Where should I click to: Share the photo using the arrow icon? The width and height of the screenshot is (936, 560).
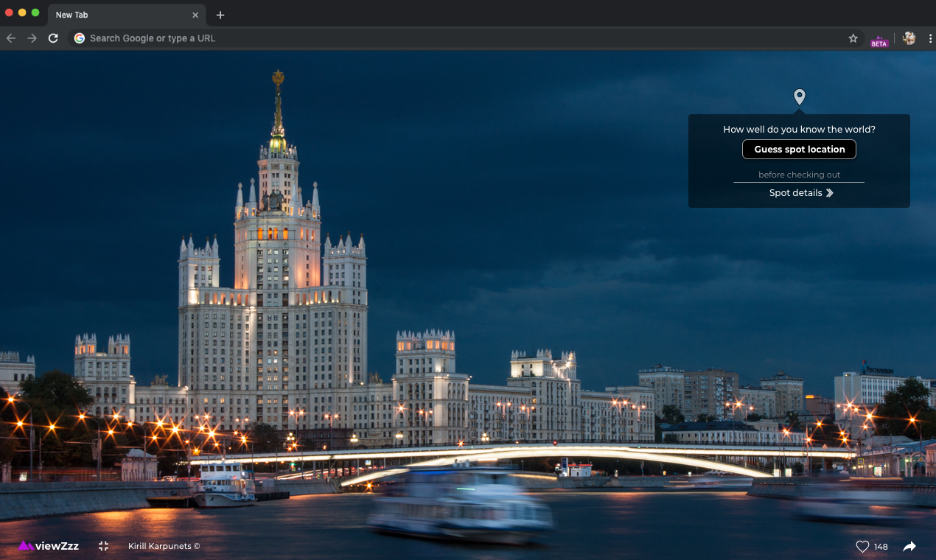909,546
